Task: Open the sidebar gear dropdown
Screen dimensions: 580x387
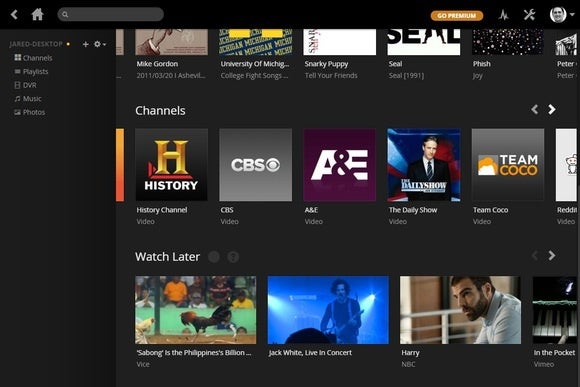Action: click(x=100, y=44)
